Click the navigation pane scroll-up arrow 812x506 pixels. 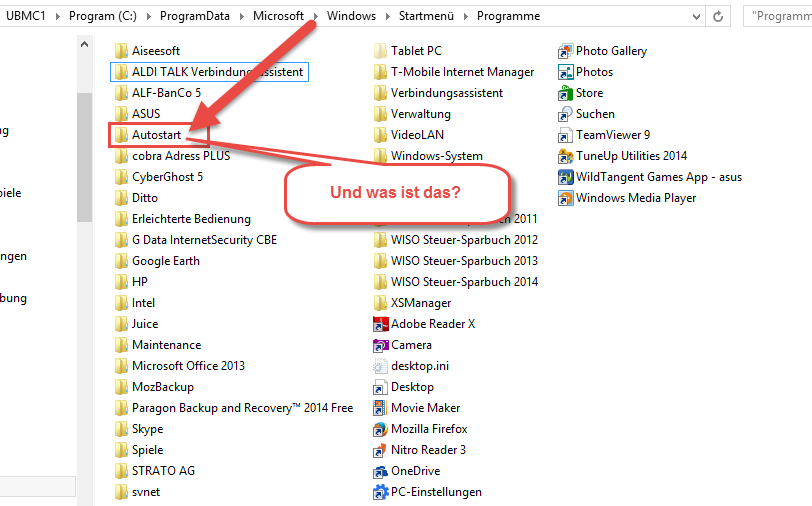(84, 45)
